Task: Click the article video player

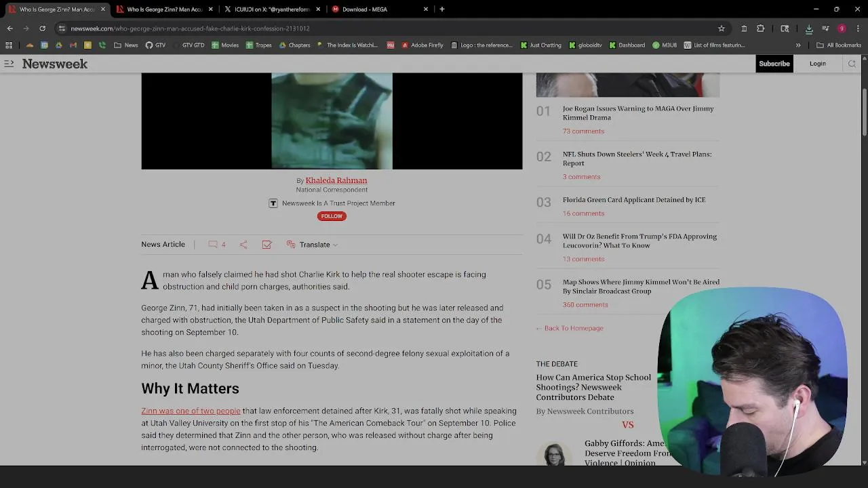Action: pos(332,121)
